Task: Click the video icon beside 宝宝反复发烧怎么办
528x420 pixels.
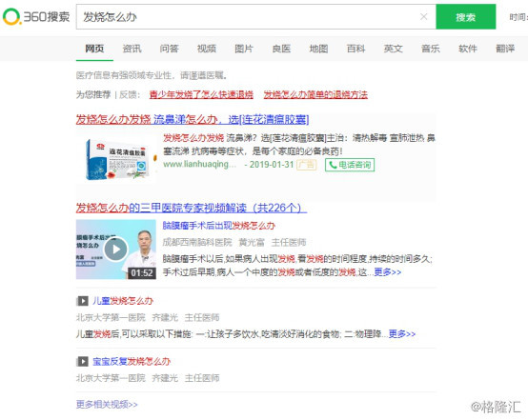Action: 82,362
